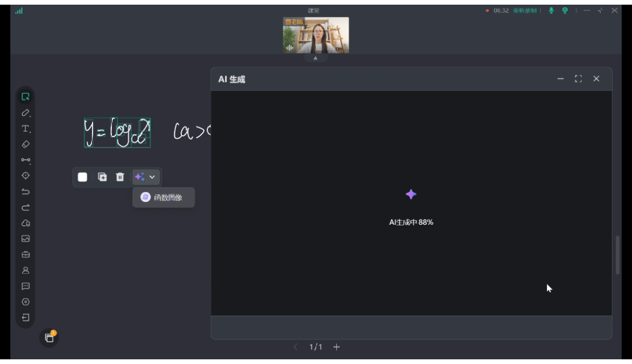Select the Pen tool
This screenshot has height=364, width=632.
pyautogui.click(x=25, y=113)
